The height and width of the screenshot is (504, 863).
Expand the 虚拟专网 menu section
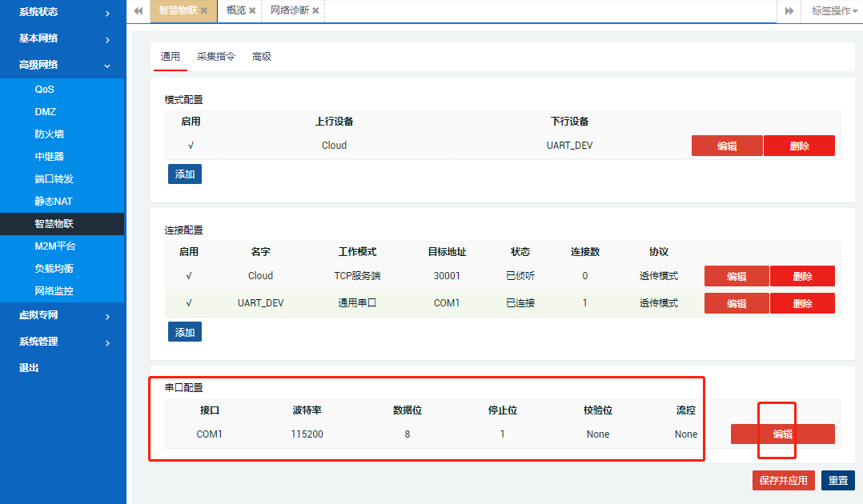(38, 315)
